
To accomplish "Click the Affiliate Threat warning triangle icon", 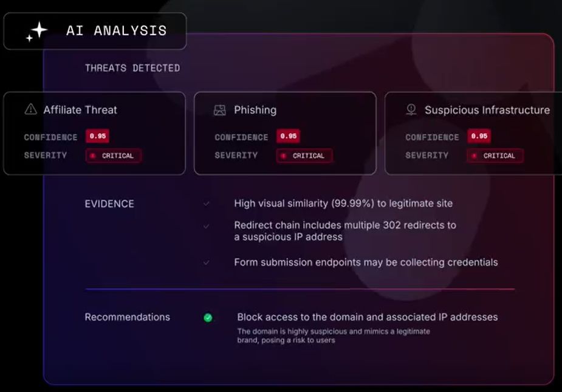I will pyautogui.click(x=31, y=109).
